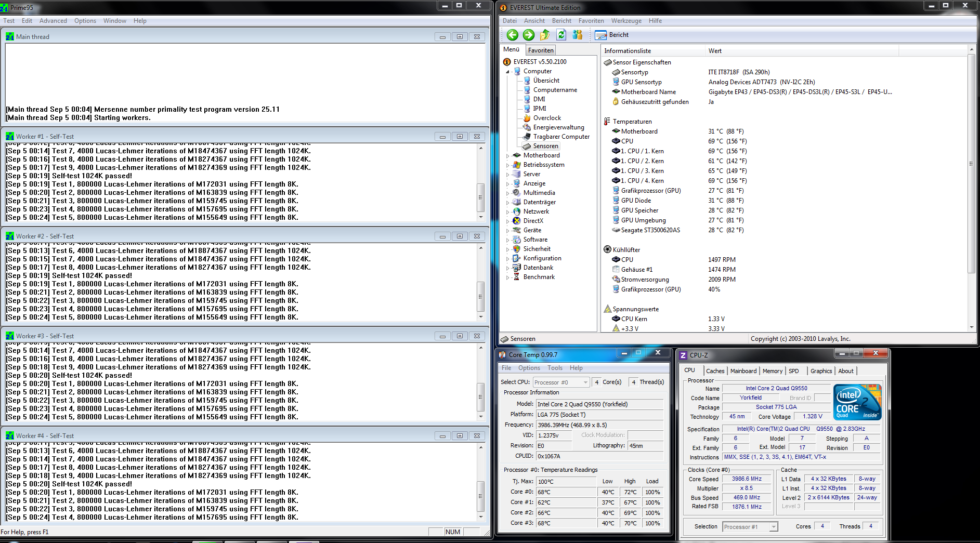Expand the Datenträger tree node
This screenshot has width=980, height=543.
tap(508, 202)
